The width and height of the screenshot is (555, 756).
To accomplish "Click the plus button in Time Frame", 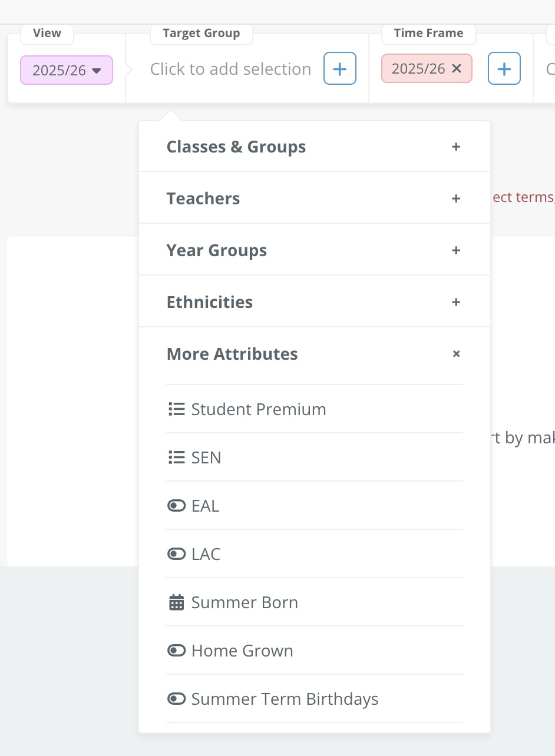I will pos(504,69).
